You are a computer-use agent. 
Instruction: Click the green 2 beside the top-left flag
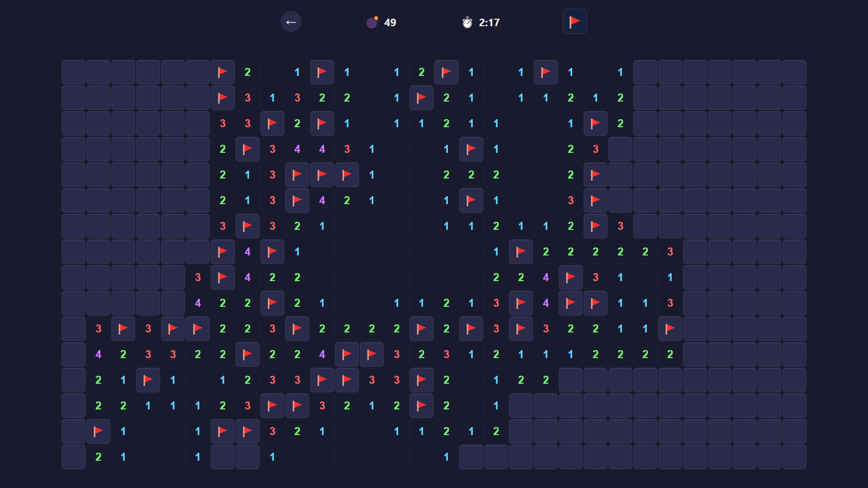[247, 72]
